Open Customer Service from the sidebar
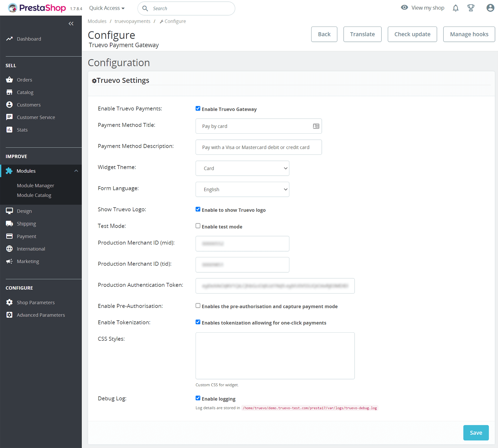The image size is (498, 448). pyautogui.click(x=10, y=117)
